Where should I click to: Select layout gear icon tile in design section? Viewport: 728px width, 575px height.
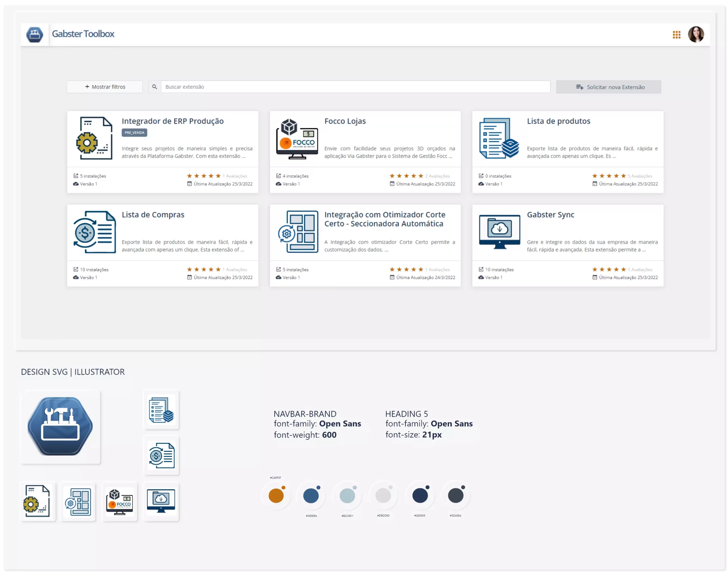[78, 502]
